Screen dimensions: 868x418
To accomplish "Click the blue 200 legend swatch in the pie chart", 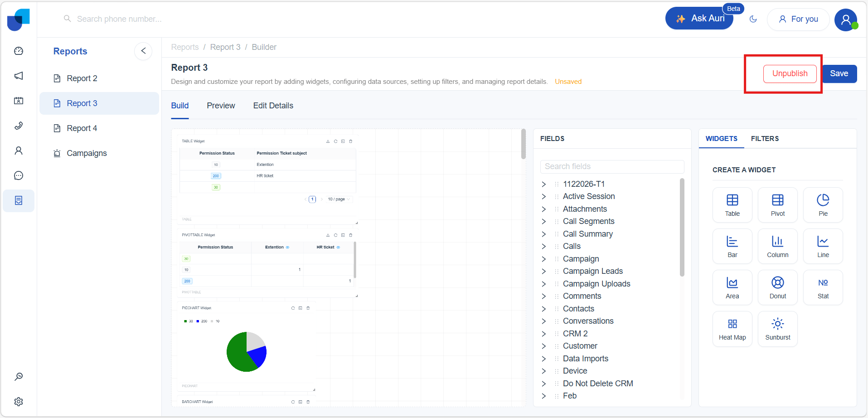I will click(x=198, y=321).
